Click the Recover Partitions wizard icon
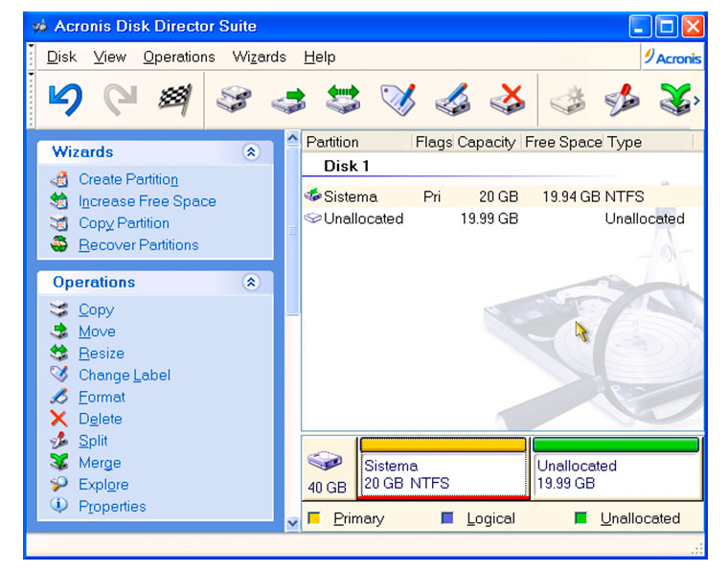 coord(59,244)
